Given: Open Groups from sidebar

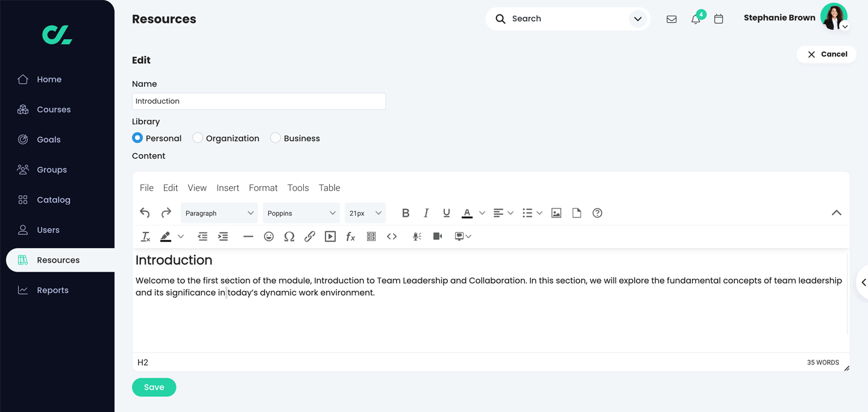Looking at the screenshot, I should point(52,170).
